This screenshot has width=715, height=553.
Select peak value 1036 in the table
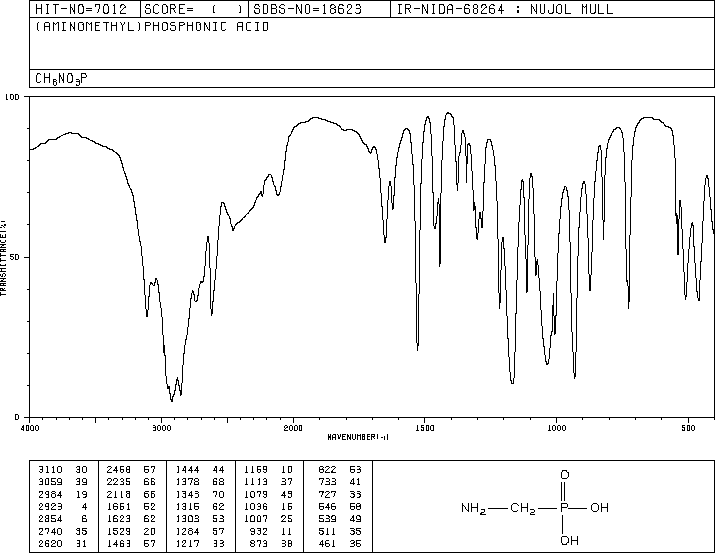(256, 506)
